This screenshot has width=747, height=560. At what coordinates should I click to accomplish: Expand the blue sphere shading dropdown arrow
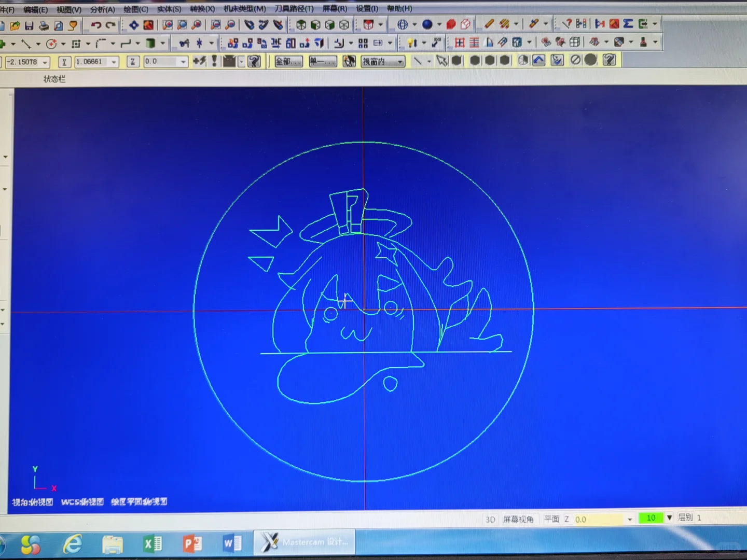point(439,24)
